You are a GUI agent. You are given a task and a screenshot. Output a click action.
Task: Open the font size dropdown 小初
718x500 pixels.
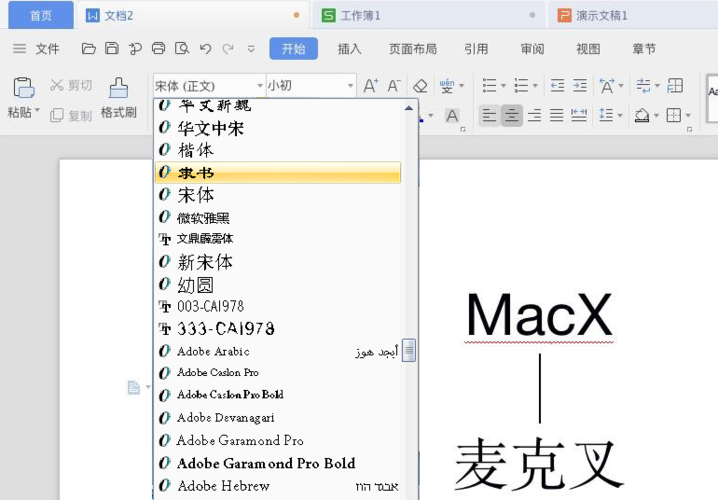350,86
